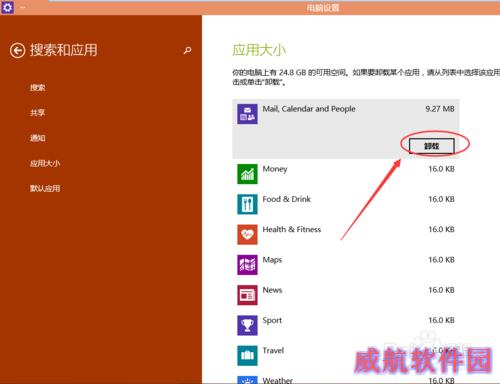
Task: Click the 卸载 uninstall button
Action: point(432,146)
